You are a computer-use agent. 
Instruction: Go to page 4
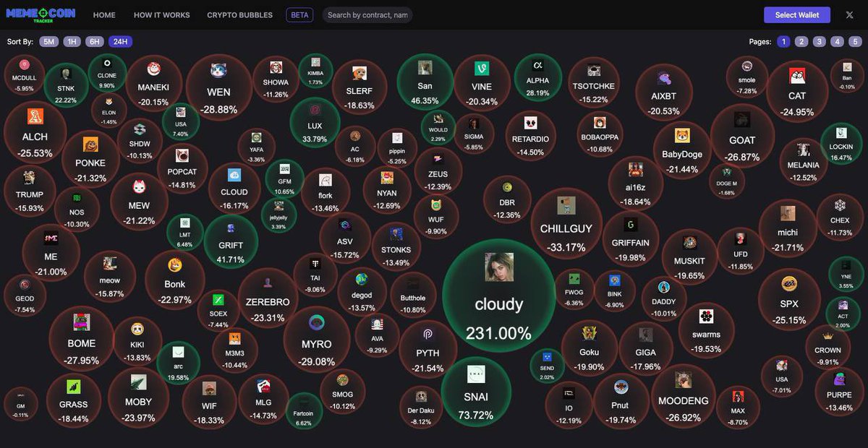click(x=838, y=42)
